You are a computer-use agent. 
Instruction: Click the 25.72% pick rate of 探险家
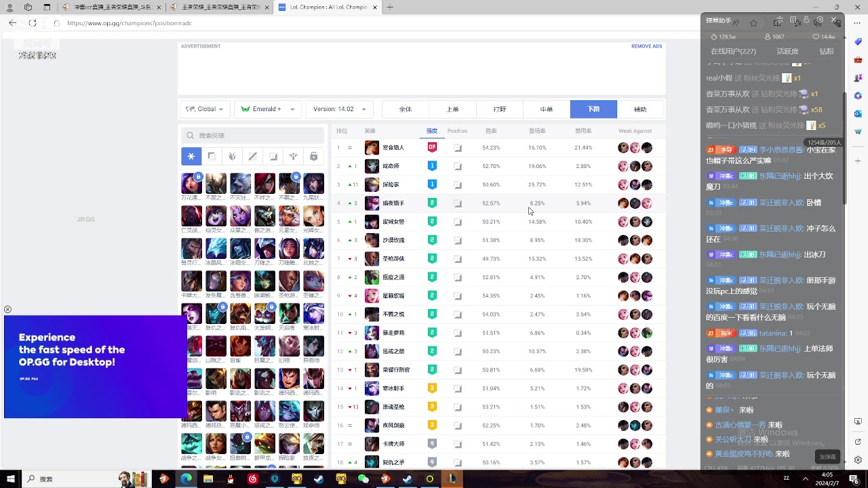click(x=537, y=184)
